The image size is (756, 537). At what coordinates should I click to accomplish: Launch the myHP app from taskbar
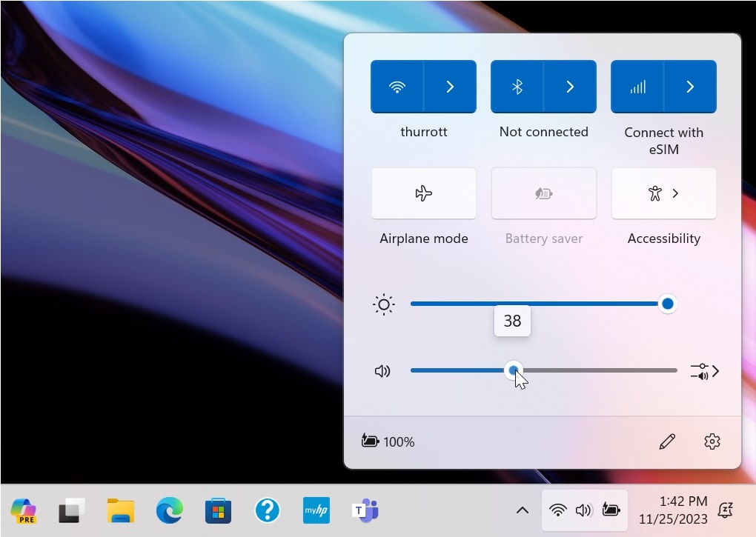click(x=316, y=510)
